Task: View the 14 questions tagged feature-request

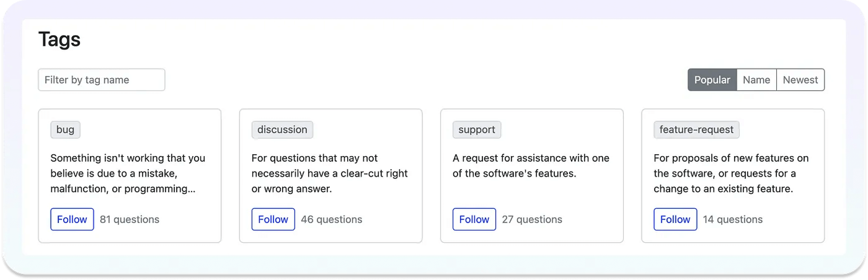Action: [x=733, y=219]
